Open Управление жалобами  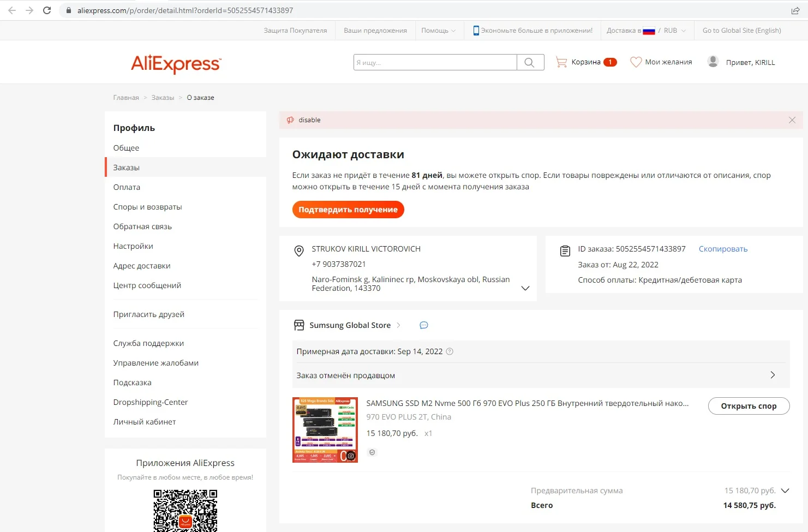tap(155, 363)
